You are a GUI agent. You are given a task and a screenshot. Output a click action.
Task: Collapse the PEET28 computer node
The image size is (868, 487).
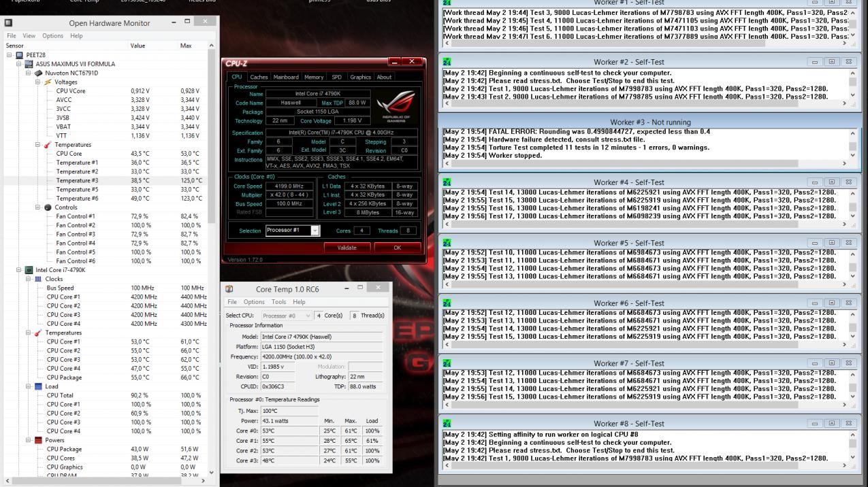10,55
